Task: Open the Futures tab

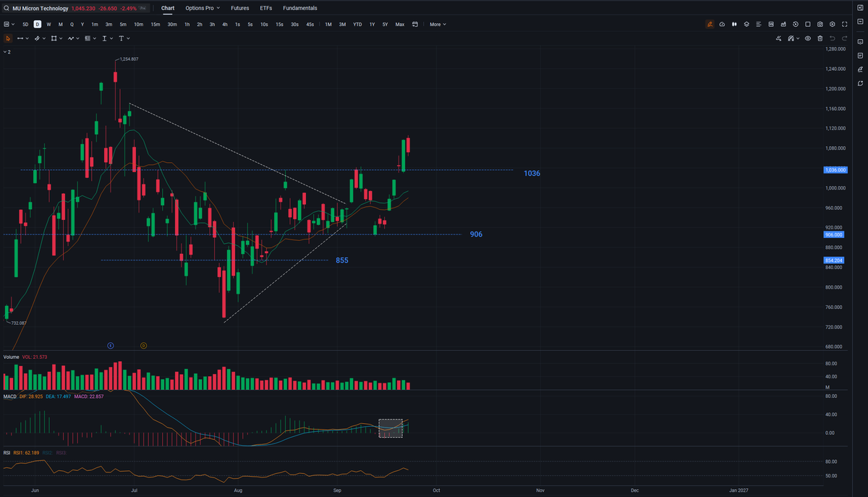Action: click(240, 8)
